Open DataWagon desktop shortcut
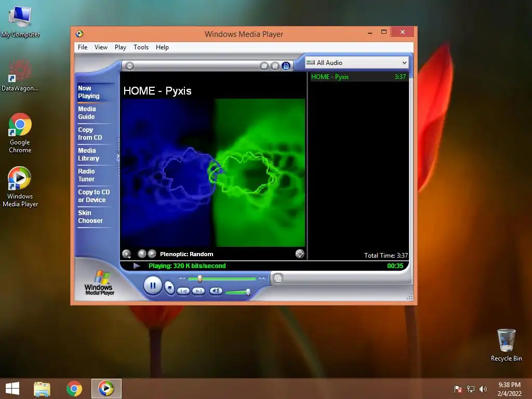 click(x=20, y=75)
